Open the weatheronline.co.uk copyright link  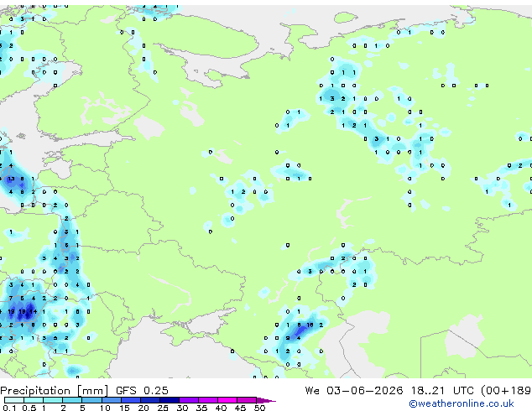pyautogui.click(x=461, y=403)
